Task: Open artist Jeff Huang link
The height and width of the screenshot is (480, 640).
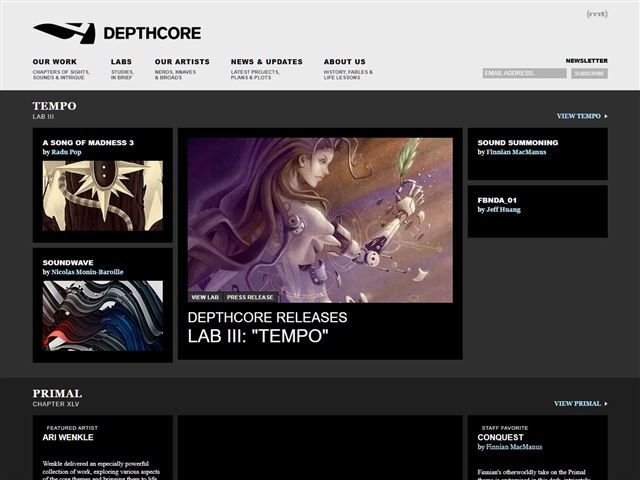Action: point(504,210)
